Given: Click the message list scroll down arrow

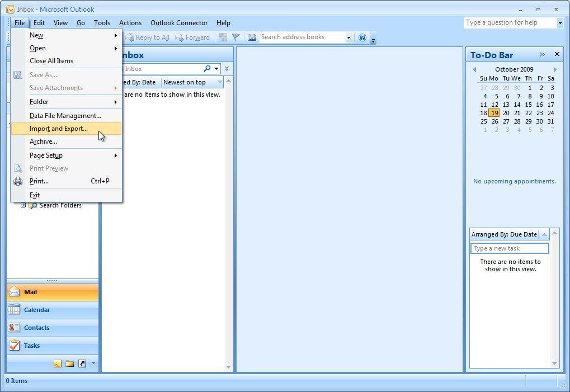Looking at the screenshot, I should (228, 367).
